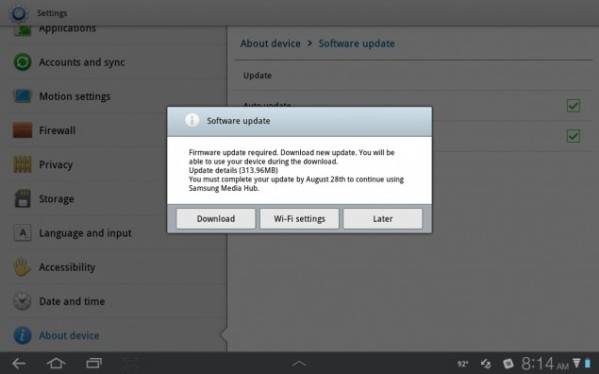Select the Applications label in the sidebar
Screen dimensions: 599x374
coord(67,29)
